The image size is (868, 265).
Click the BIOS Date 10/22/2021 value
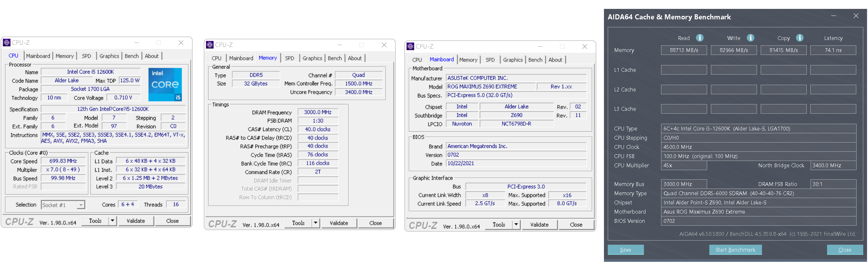click(x=516, y=163)
